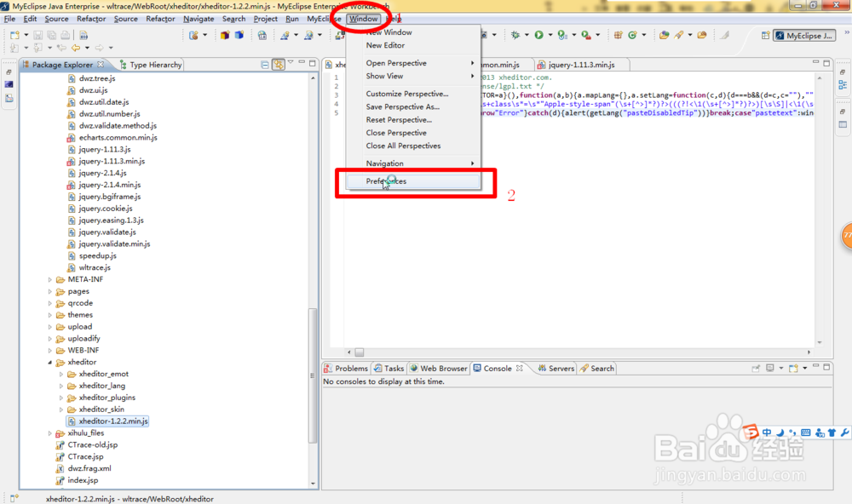The width and height of the screenshot is (852, 504).
Task: Click the binary editor toolbar icon
Action: pyautogui.click(x=83, y=35)
